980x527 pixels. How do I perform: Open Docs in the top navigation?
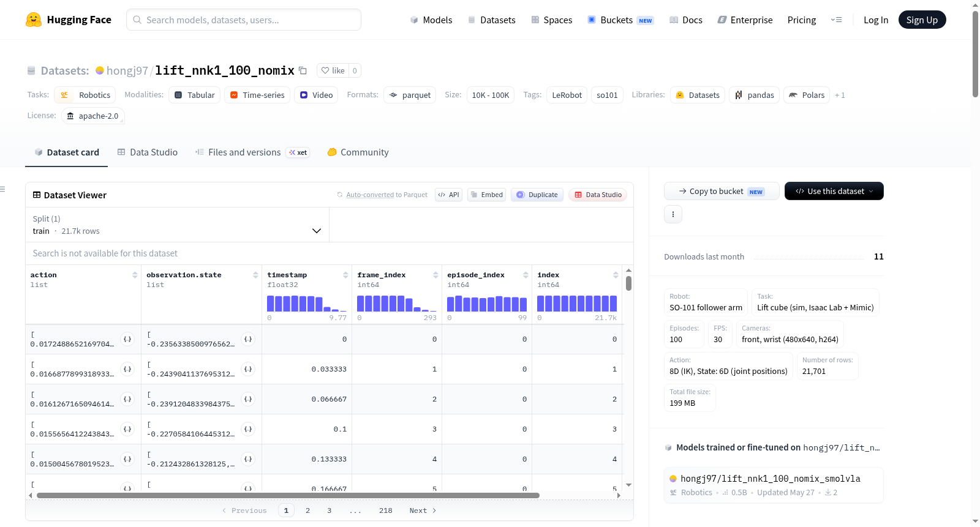click(x=686, y=20)
